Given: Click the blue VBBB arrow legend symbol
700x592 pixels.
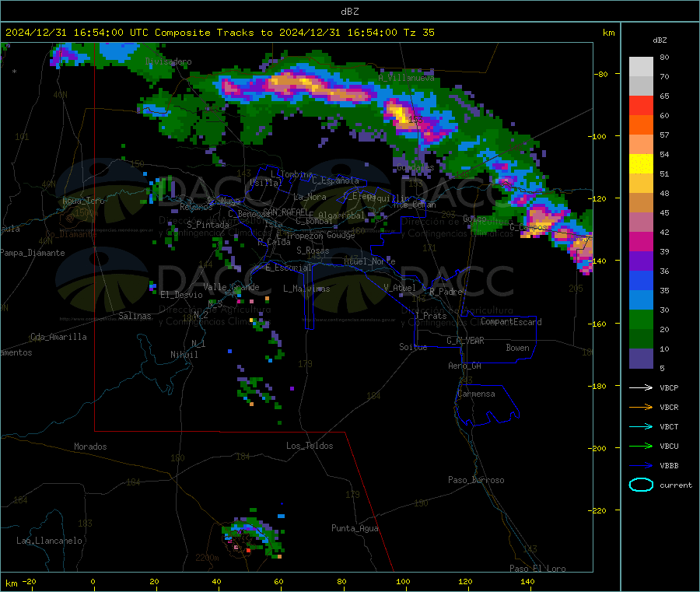Looking at the screenshot, I should (x=641, y=465).
